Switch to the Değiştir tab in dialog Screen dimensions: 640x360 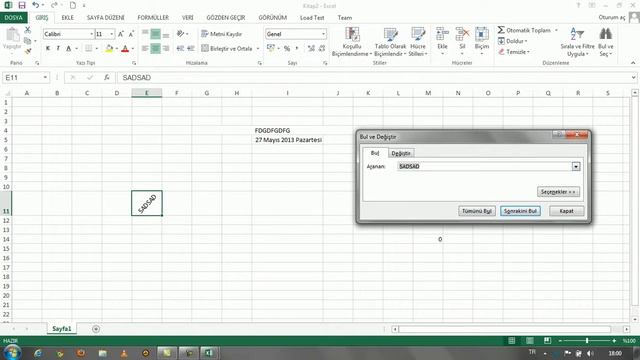click(401, 153)
